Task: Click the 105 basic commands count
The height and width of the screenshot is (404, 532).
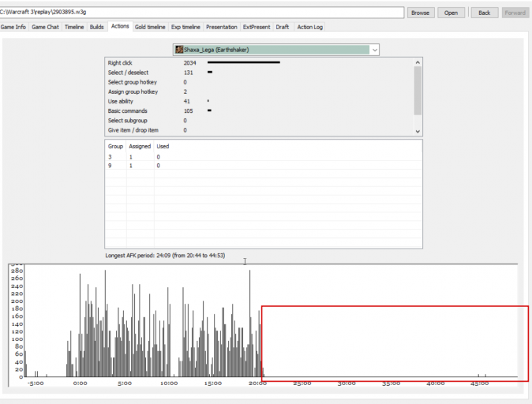Action: pos(188,111)
